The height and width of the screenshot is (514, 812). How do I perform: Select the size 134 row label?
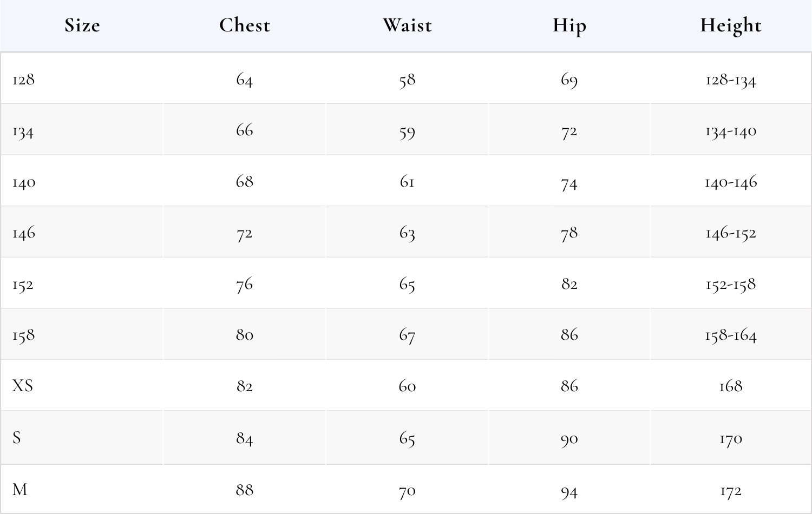tap(23, 131)
